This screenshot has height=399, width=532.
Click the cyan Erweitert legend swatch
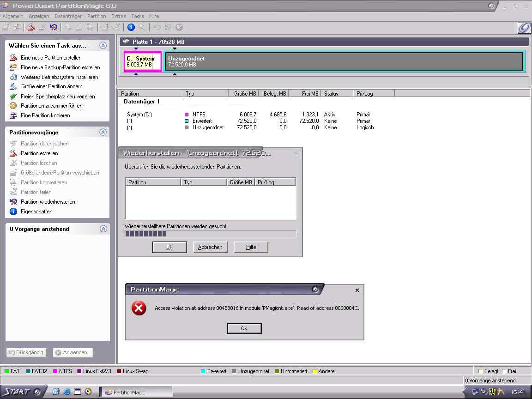203,371
